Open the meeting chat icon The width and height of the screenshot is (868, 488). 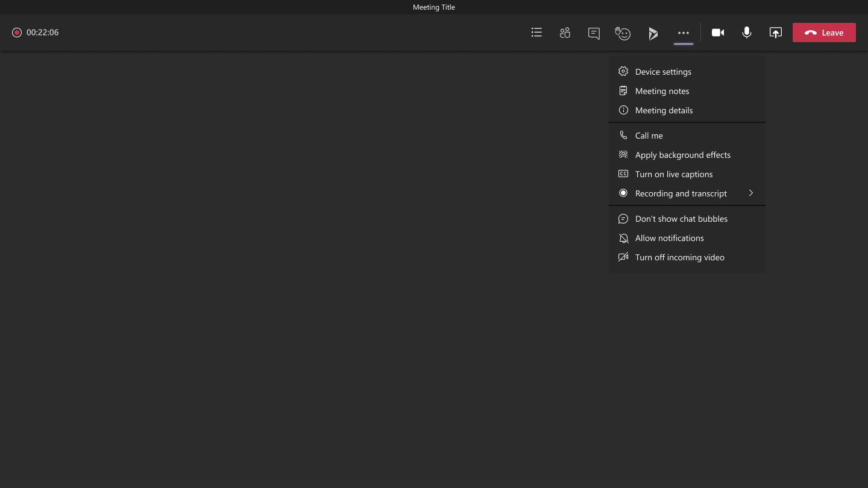(x=594, y=33)
